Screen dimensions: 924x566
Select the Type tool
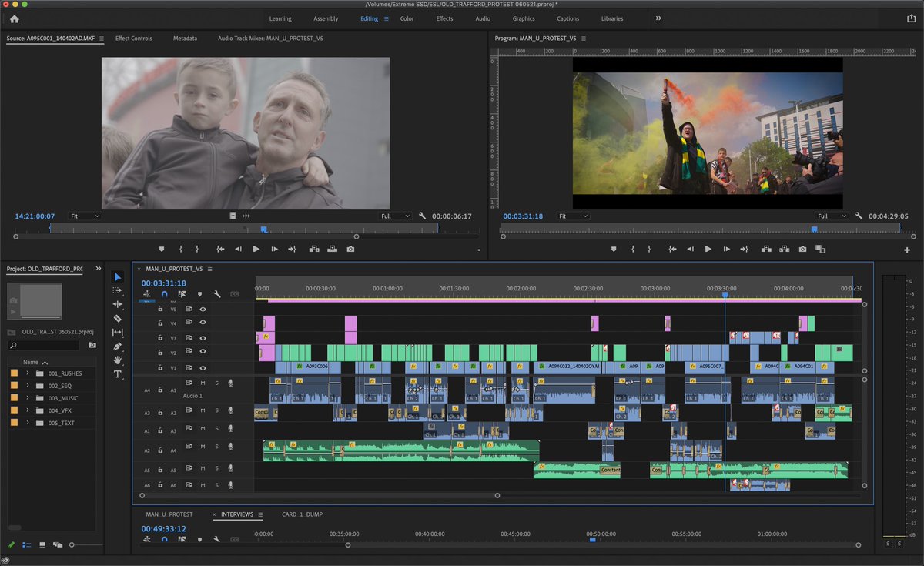point(118,373)
